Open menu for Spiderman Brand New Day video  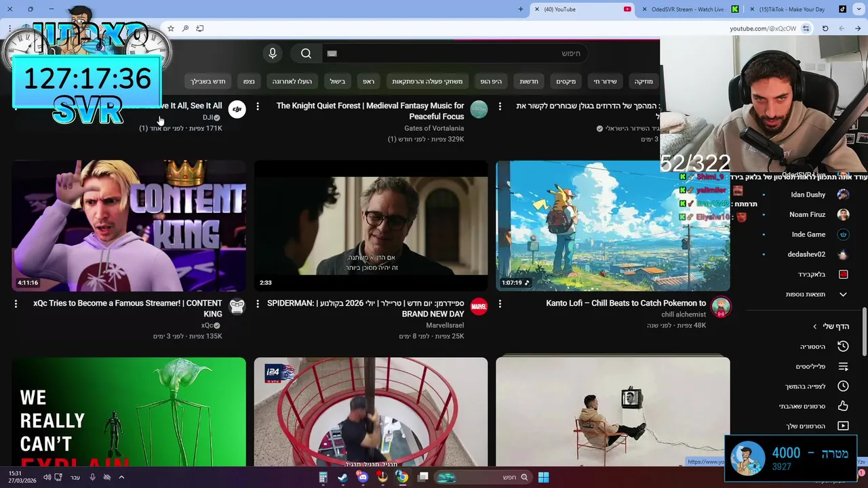[x=258, y=304]
